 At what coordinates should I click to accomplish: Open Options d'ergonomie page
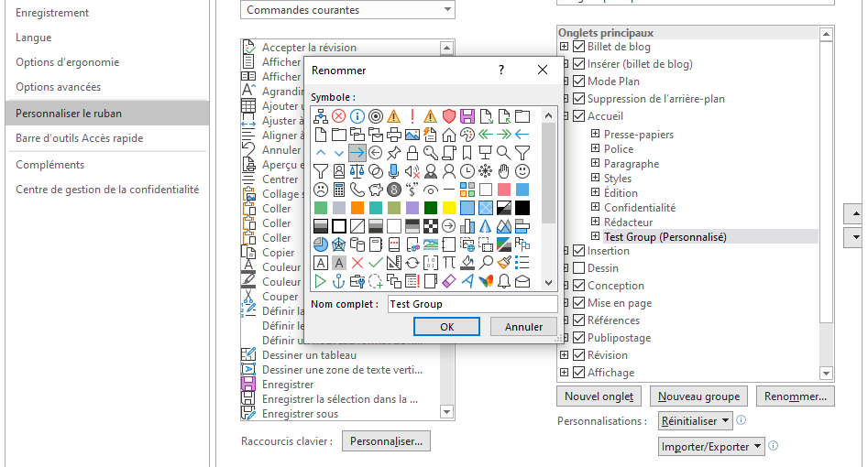click(68, 62)
